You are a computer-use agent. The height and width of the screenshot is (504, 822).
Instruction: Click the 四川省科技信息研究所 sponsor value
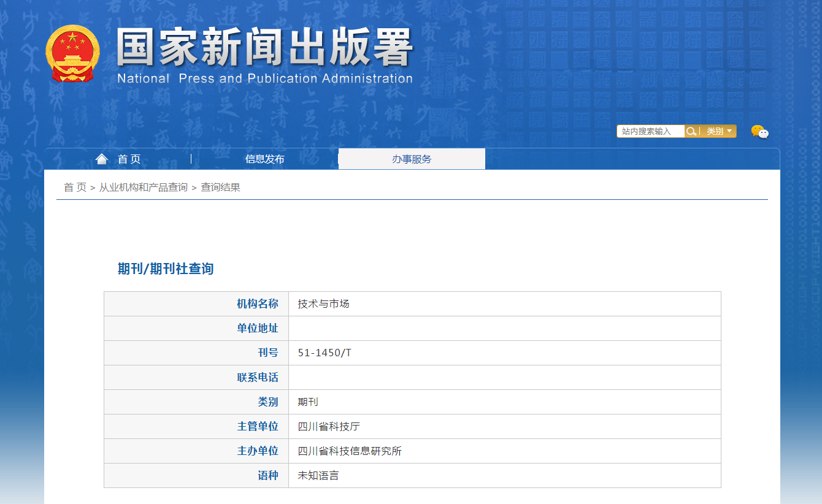(x=350, y=451)
